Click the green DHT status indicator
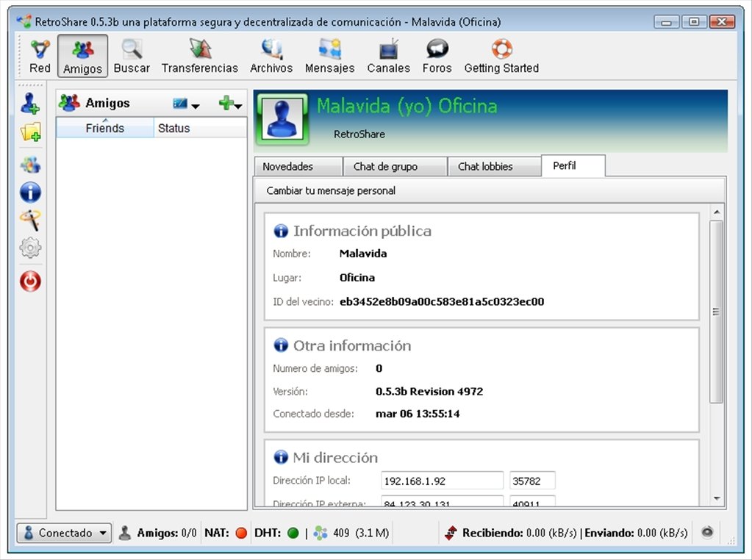 pyautogui.click(x=293, y=533)
